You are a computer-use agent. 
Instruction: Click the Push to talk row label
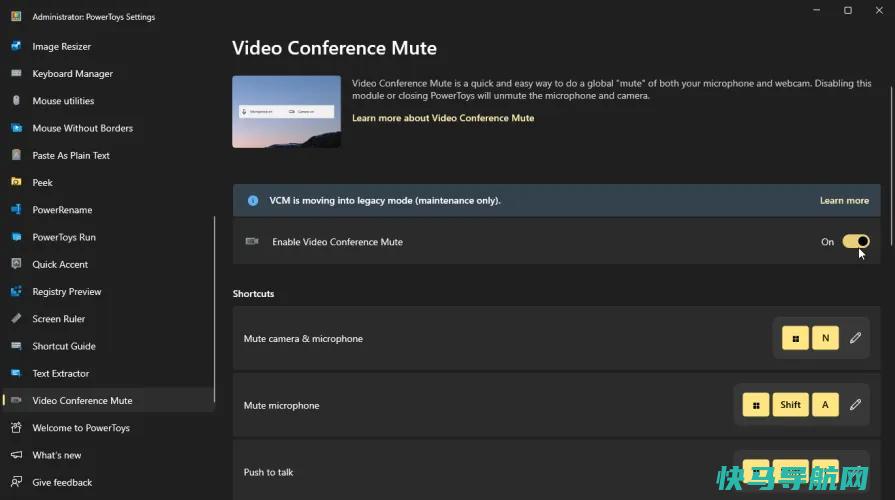[x=268, y=472]
